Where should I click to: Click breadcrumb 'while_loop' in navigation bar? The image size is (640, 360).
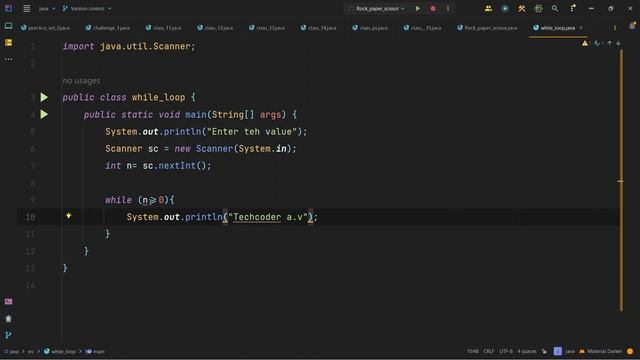click(x=60, y=351)
